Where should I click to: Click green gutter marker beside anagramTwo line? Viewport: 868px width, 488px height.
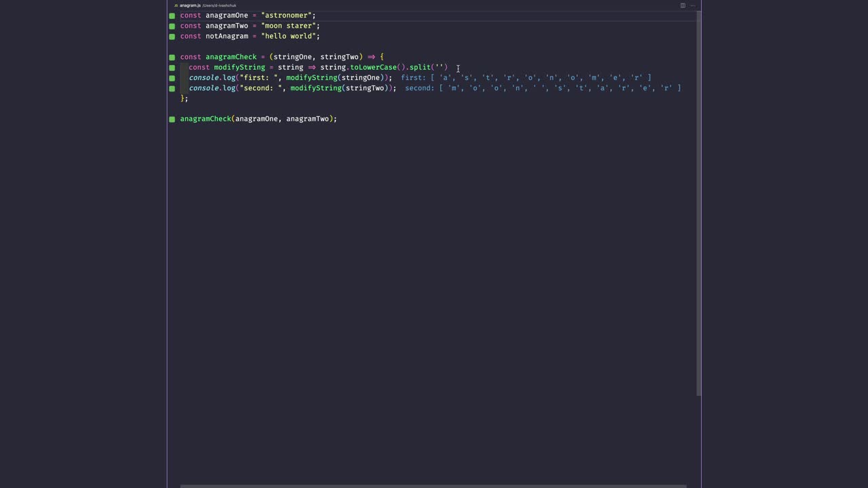pyautogui.click(x=172, y=26)
